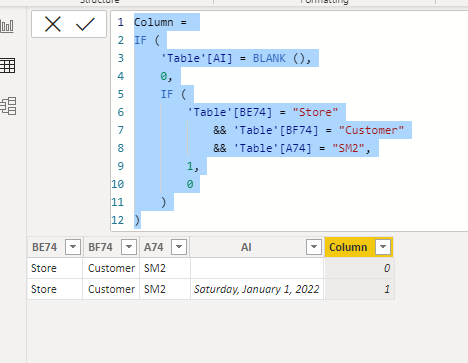Switch to Model view icon

[x=8, y=106]
